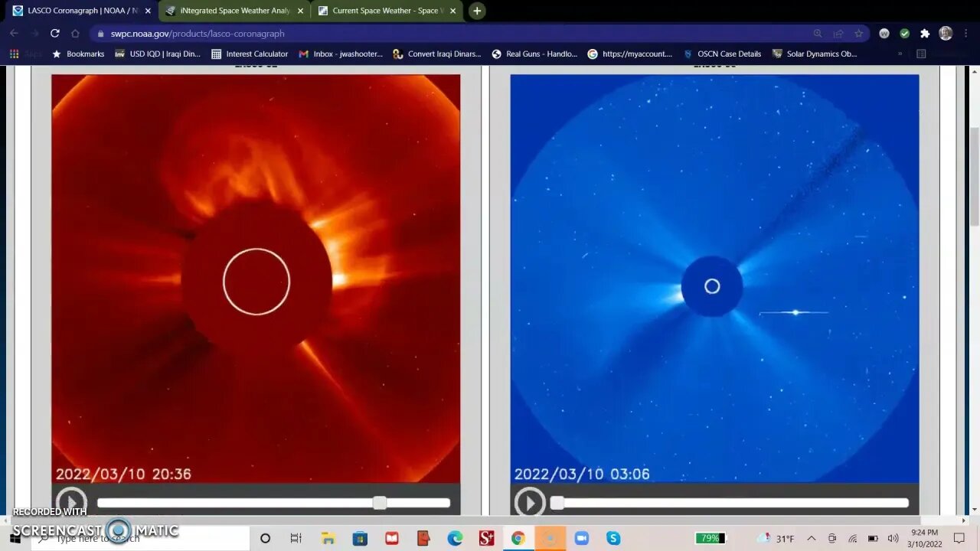Click the red LASCO C2 coronagraph image
The image size is (980, 551).
click(x=256, y=279)
